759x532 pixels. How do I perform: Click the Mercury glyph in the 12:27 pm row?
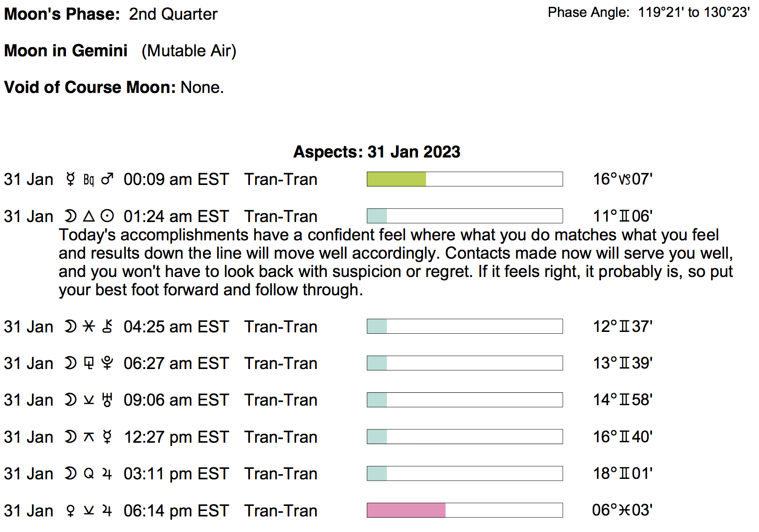(107, 437)
